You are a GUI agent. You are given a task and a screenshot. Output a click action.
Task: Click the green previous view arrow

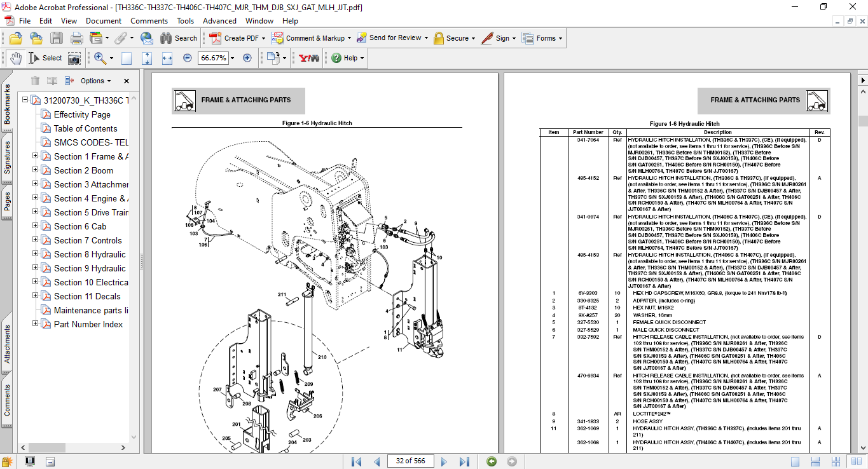[492, 461]
